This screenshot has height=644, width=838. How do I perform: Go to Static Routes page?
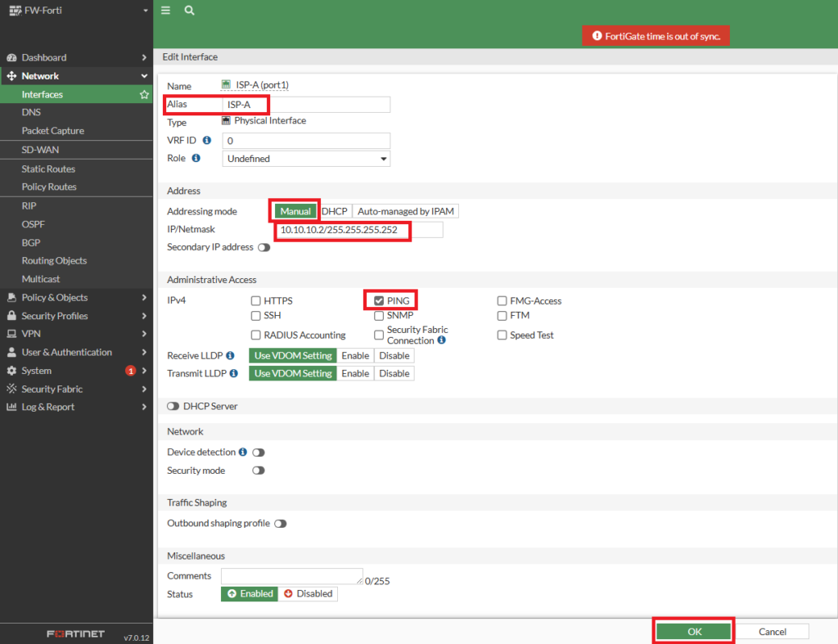tap(48, 169)
